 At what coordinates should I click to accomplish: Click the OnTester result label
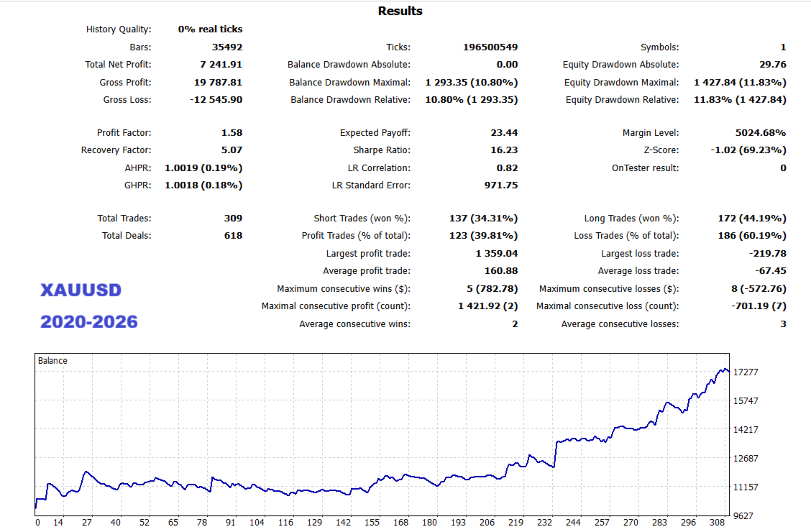tap(645, 168)
